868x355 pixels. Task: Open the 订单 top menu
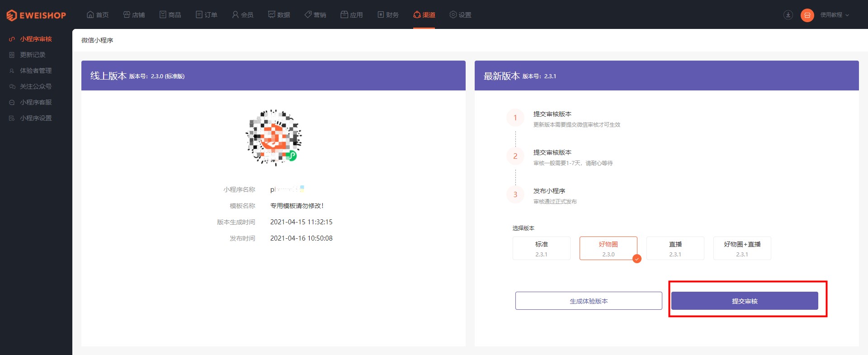(206, 14)
